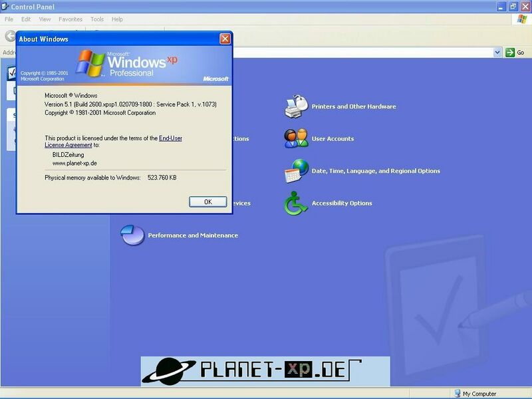532x399 pixels.
Task: Click Date, Time, Language, and Regional Options link
Action: pyautogui.click(x=376, y=171)
